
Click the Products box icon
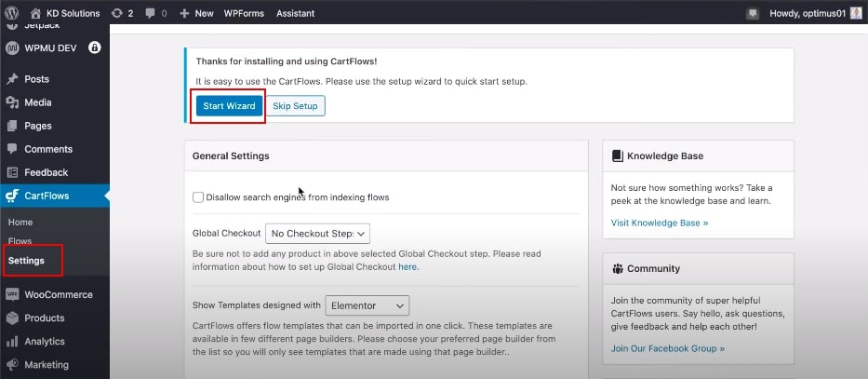[12, 318]
